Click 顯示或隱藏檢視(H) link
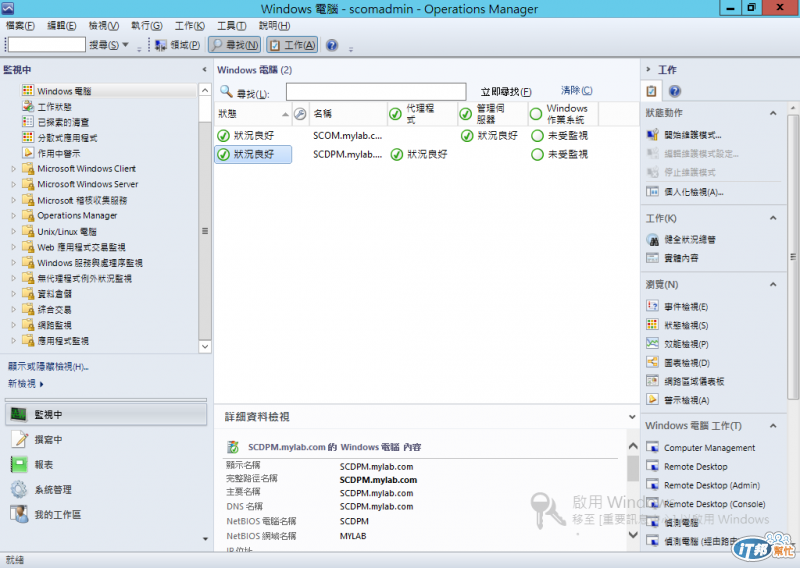 tap(48, 366)
